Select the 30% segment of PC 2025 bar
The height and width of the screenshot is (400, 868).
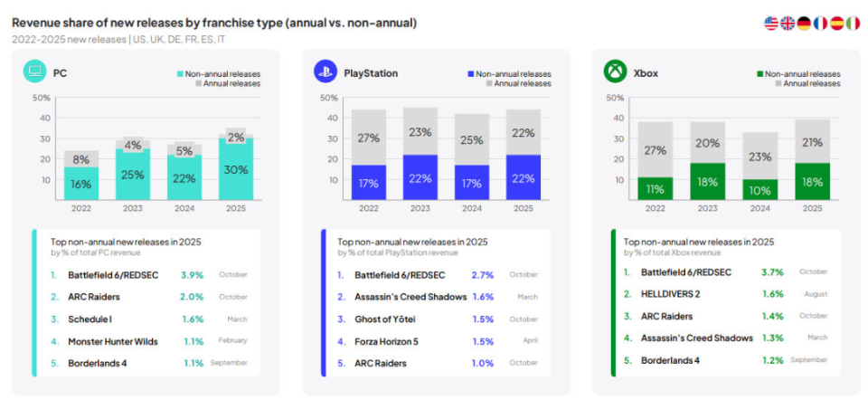(x=235, y=169)
